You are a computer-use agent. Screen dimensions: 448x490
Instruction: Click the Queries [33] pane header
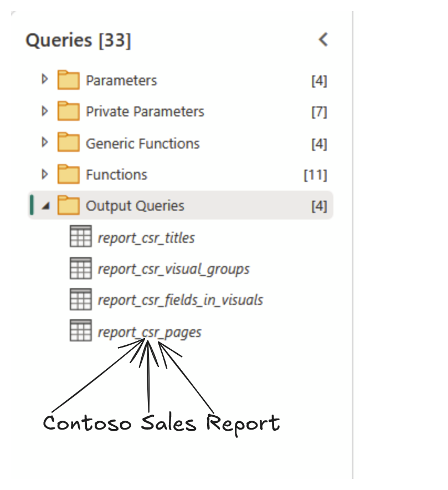coord(78,40)
